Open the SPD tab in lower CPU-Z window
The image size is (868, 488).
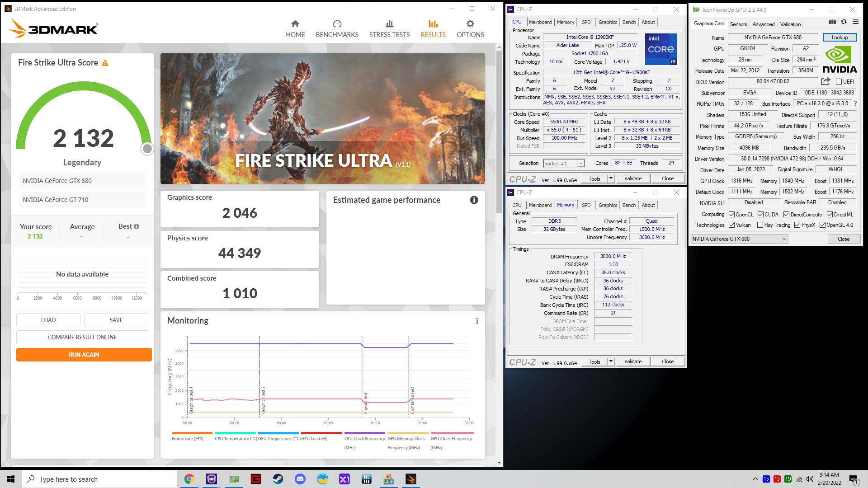[x=586, y=205]
